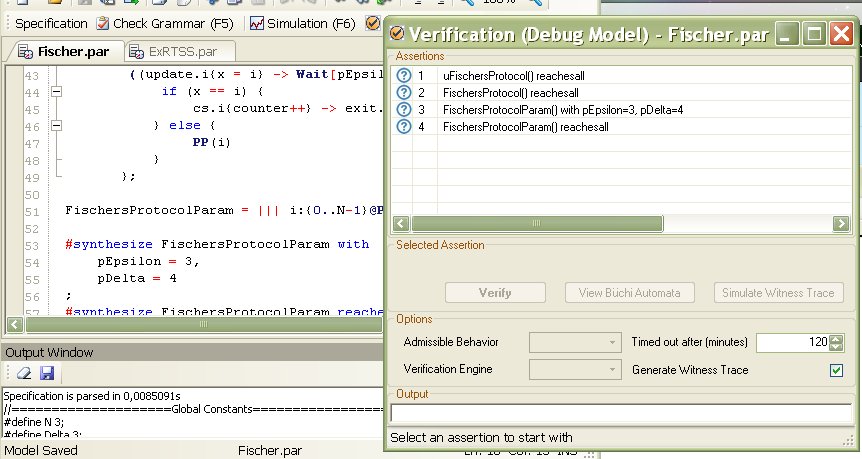The width and height of the screenshot is (862, 459).
Task: Open the Admissible Behavior dropdown
Action: click(x=575, y=342)
